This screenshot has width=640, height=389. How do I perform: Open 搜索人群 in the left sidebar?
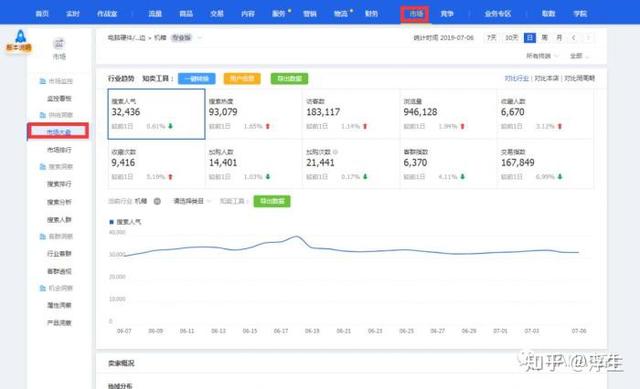click(59, 220)
